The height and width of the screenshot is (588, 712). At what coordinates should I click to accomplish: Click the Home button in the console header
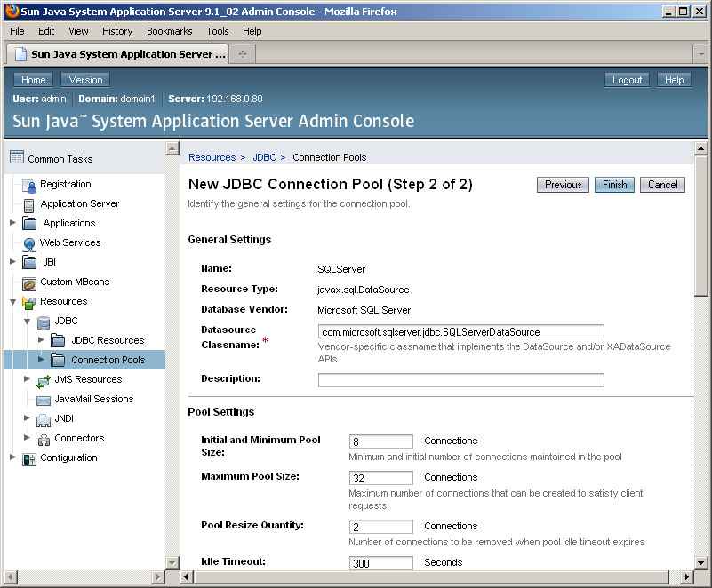coord(34,80)
